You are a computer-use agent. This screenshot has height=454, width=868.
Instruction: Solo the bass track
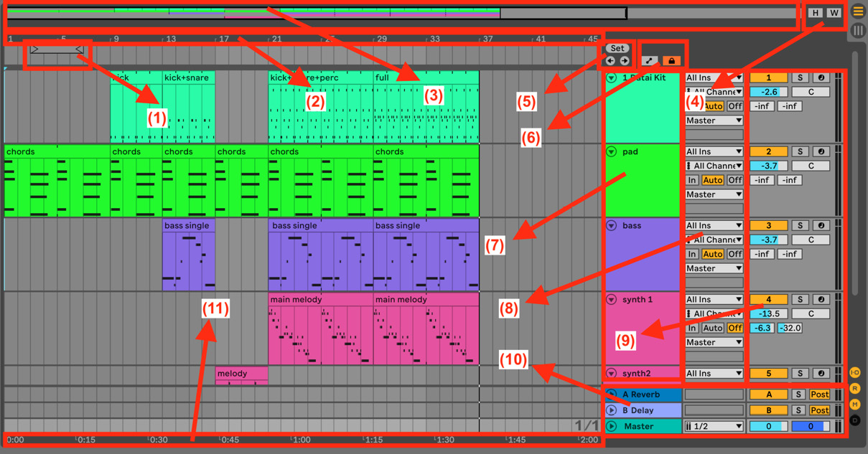(800, 225)
